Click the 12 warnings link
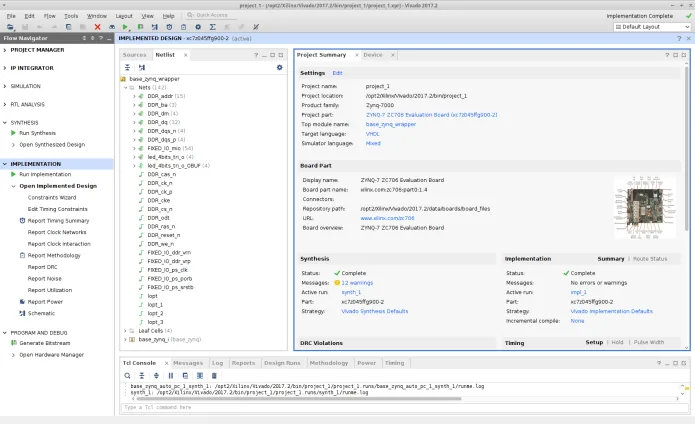The image size is (695, 424). tap(357, 283)
